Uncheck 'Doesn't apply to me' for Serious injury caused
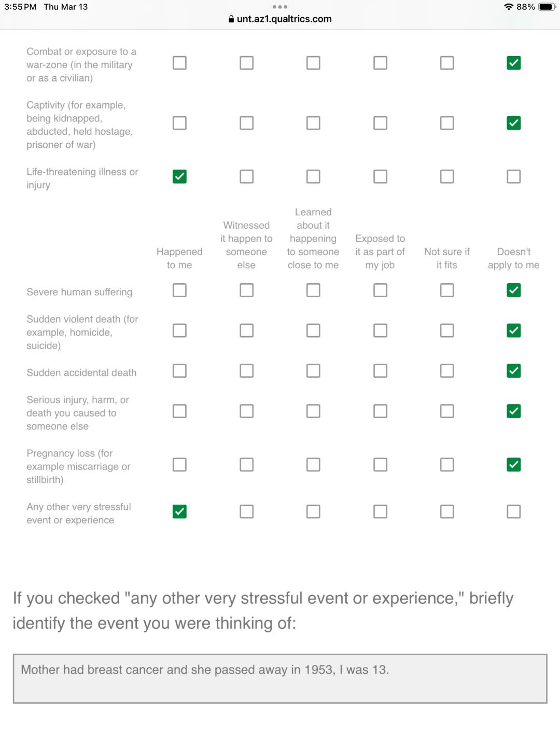The width and height of the screenshot is (560, 747). coord(514,411)
